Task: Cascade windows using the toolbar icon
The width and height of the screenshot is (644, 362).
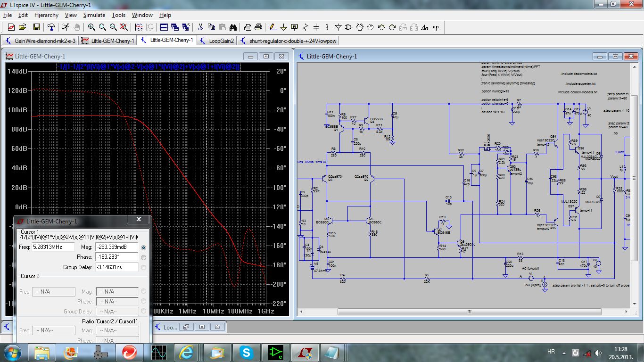Action: [175, 27]
